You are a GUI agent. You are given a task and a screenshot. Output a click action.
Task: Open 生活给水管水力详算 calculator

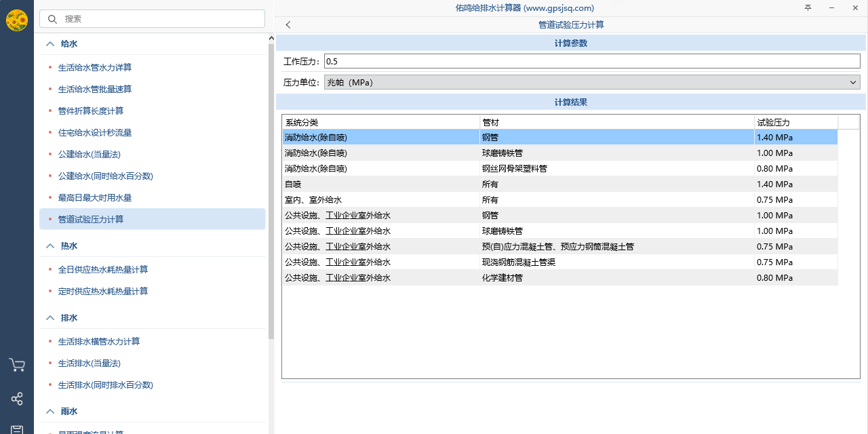tap(95, 68)
